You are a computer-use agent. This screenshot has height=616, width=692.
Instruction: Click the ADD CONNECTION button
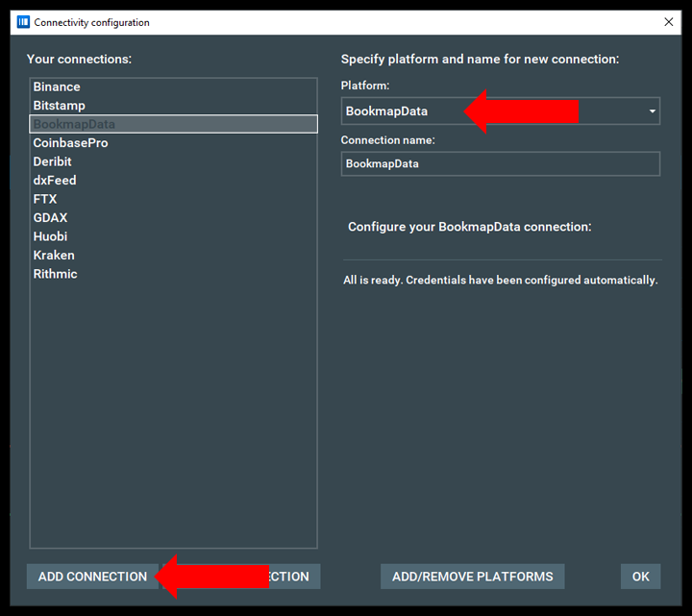(x=92, y=577)
